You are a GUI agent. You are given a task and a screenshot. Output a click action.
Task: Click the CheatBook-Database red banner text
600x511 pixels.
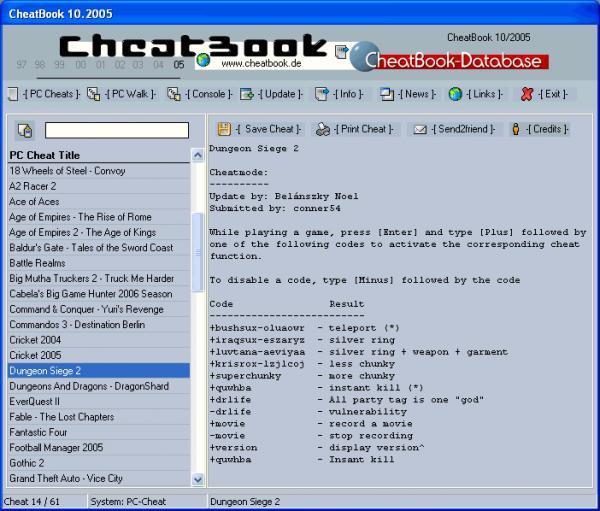click(x=453, y=61)
